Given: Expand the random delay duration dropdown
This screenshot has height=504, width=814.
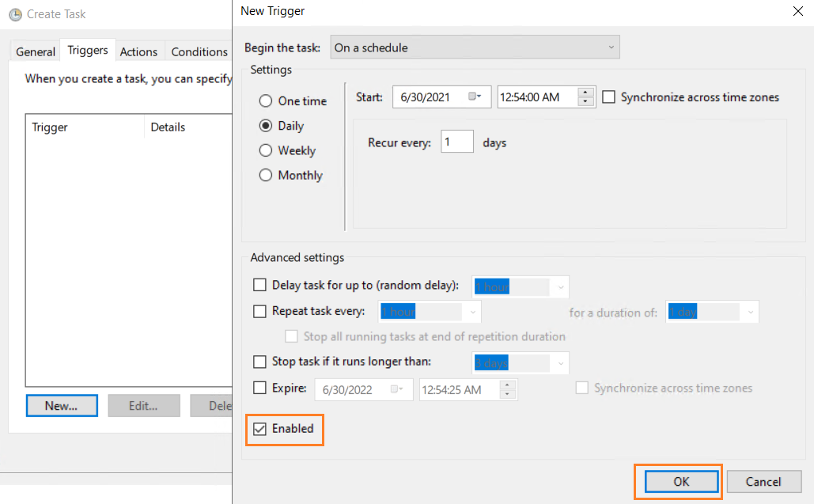Looking at the screenshot, I should click(561, 286).
